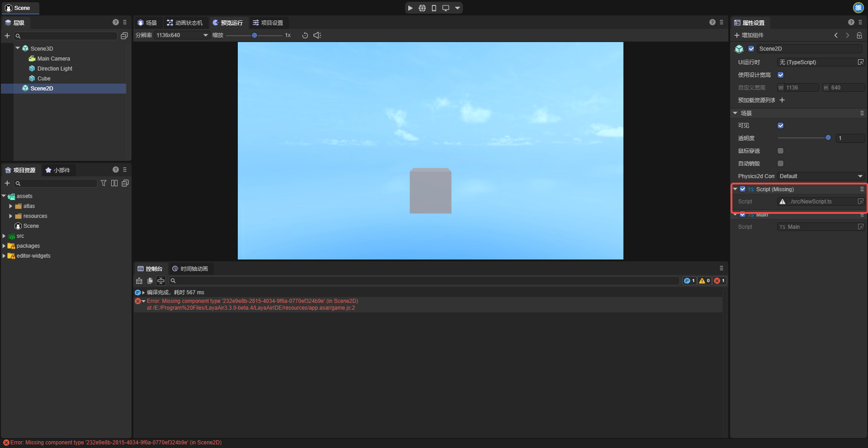This screenshot has width=868, height=448.
Task: Click the 增加组件 add component button
Action: [x=749, y=35]
